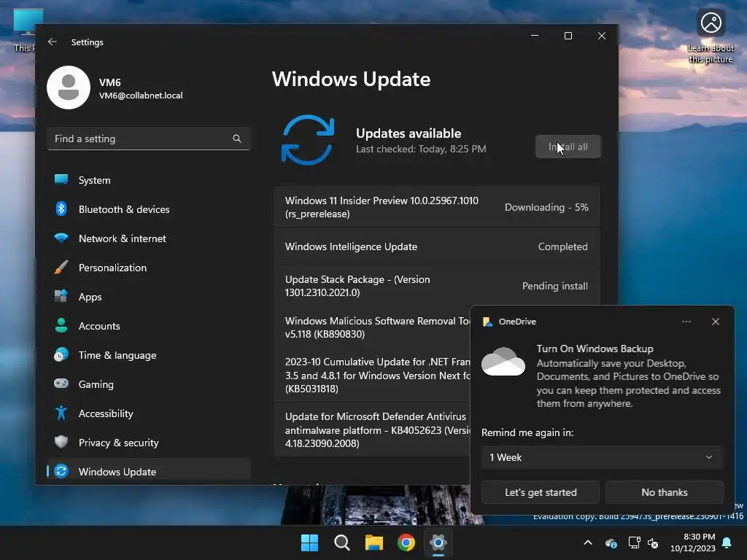Click the OneDrive tray icon
The image size is (747, 560).
[x=611, y=542]
